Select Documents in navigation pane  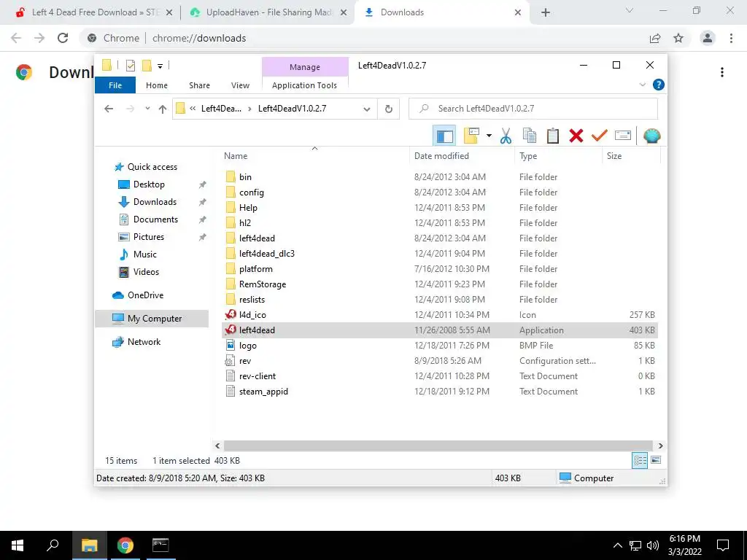155,219
